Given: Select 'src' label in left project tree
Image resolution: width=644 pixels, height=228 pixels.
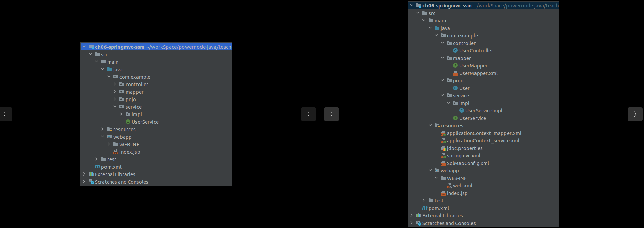Looking at the screenshot, I should tap(104, 55).
